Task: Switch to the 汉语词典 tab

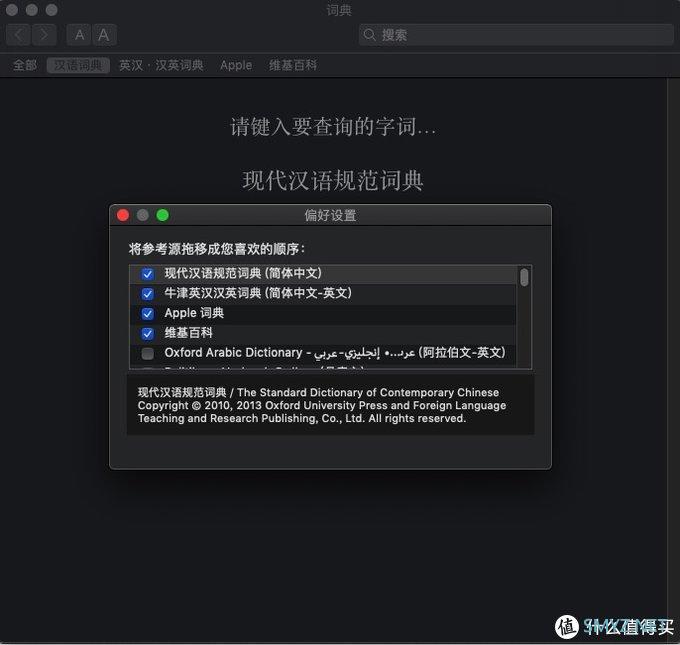Action: 78,65
